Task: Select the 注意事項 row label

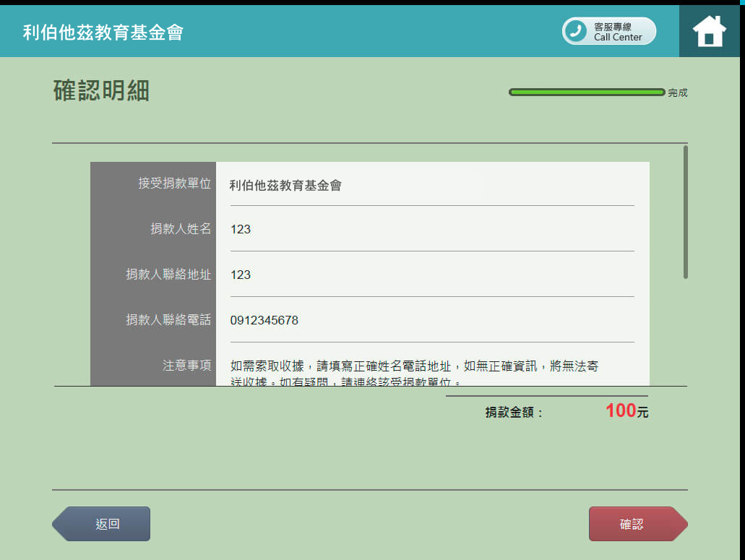Action: 186,366
